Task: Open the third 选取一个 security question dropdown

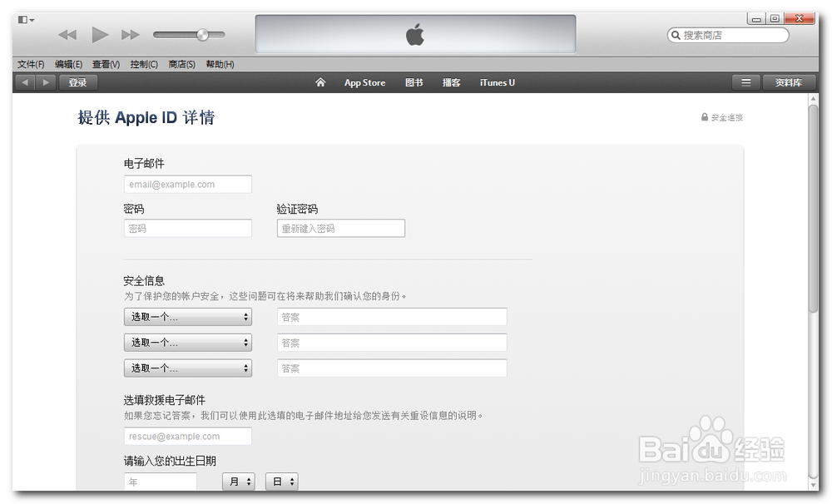Action: pos(188,368)
